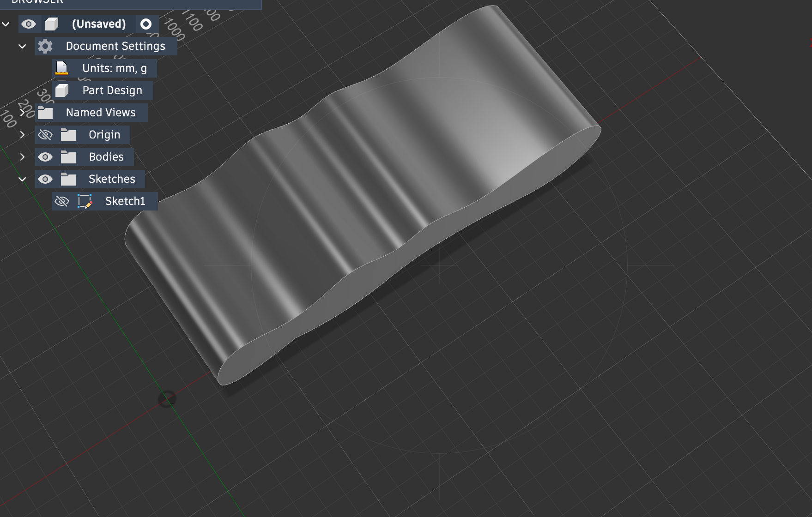Expand the Bodies folder
Image resolution: width=812 pixels, height=517 pixels.
coord(22,157)
